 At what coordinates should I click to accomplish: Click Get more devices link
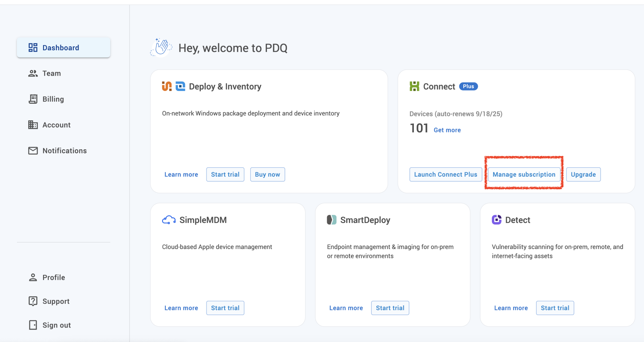click(x=447, y=130)
